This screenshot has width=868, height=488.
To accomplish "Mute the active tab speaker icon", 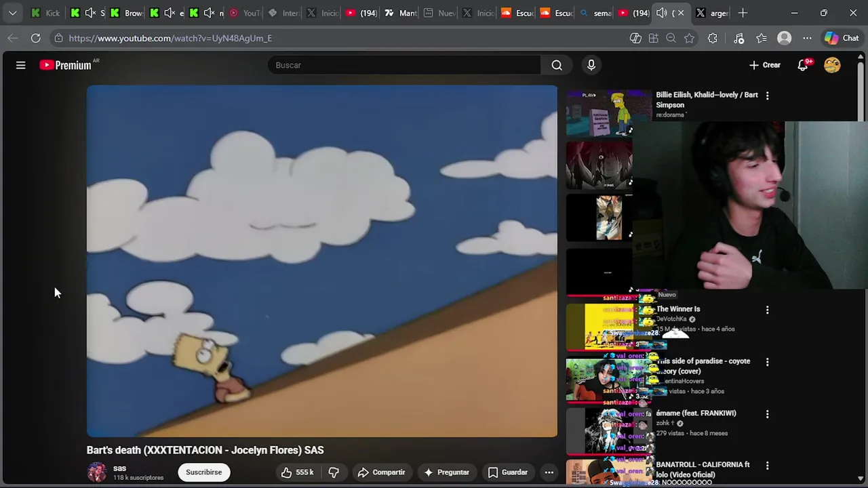I will [x=662, y=13].
